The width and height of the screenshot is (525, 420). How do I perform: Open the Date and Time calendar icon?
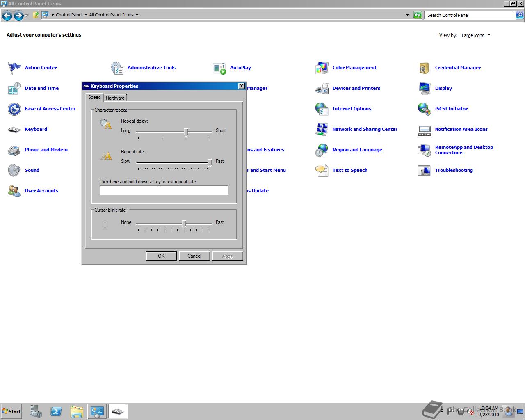(14, 88)
